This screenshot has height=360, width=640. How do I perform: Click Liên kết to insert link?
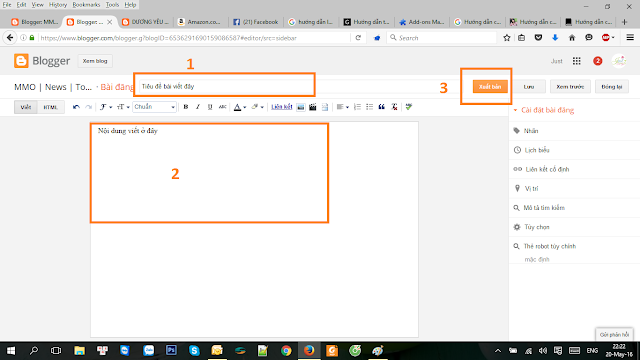282,107
